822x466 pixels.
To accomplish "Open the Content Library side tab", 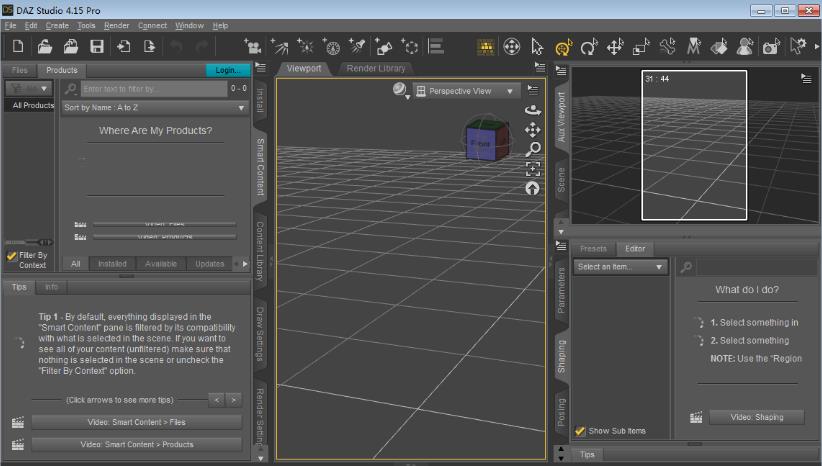I will coord(260,251).
